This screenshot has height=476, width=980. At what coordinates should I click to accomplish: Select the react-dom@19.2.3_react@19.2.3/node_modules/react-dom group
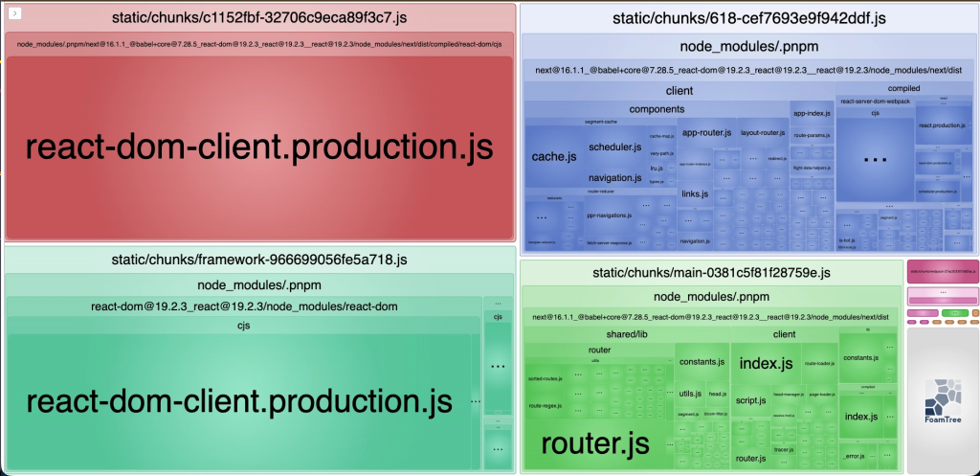[x=244, y=306]
